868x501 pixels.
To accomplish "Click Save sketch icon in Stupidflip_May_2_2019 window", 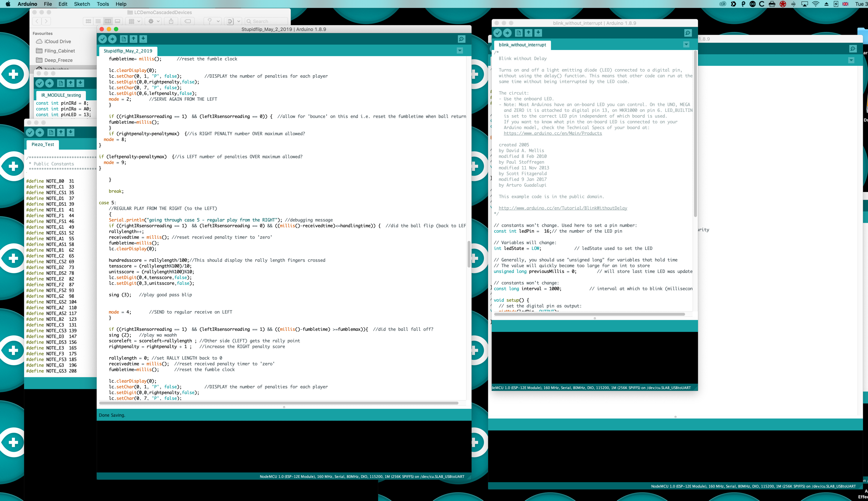I will pyautogui.click(x=143, y=39).
